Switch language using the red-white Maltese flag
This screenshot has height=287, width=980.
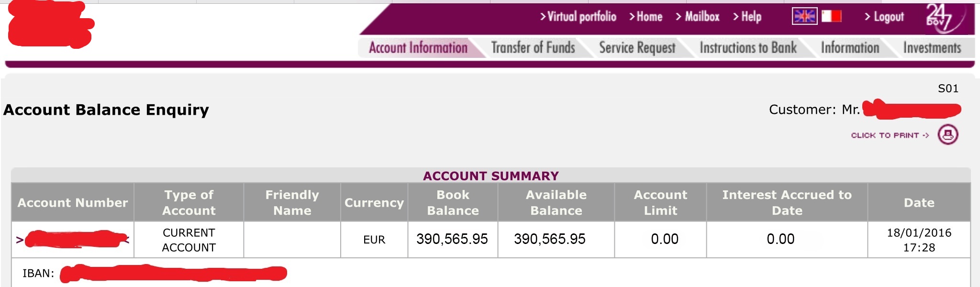[x=832, y=17]
